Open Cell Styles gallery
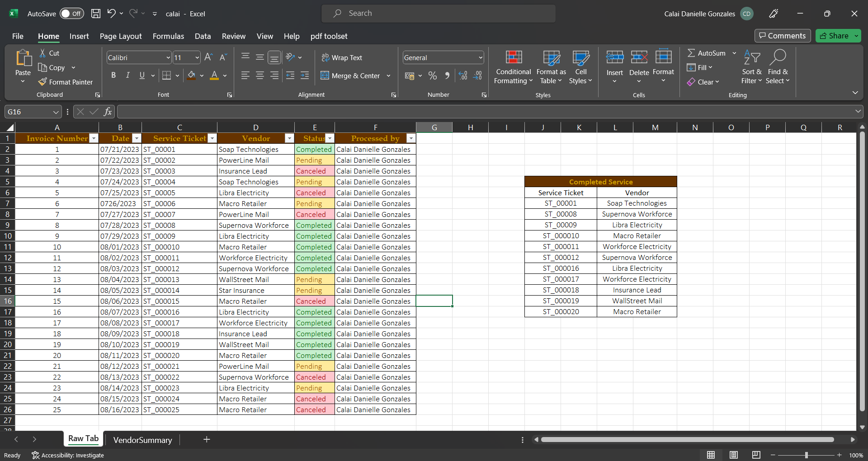 click(x=580, y=67)
